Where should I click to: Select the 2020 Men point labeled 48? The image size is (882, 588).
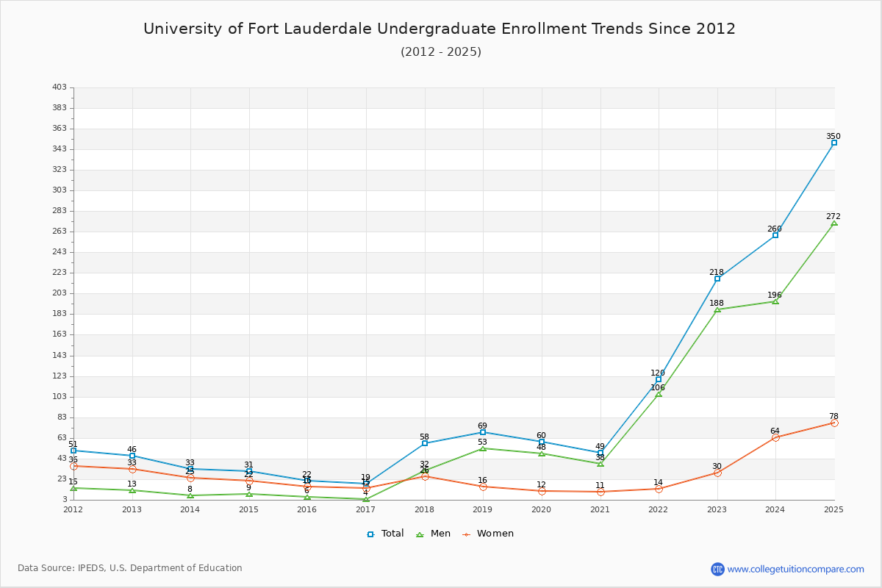pyautogui.click(x=542, y=453)
